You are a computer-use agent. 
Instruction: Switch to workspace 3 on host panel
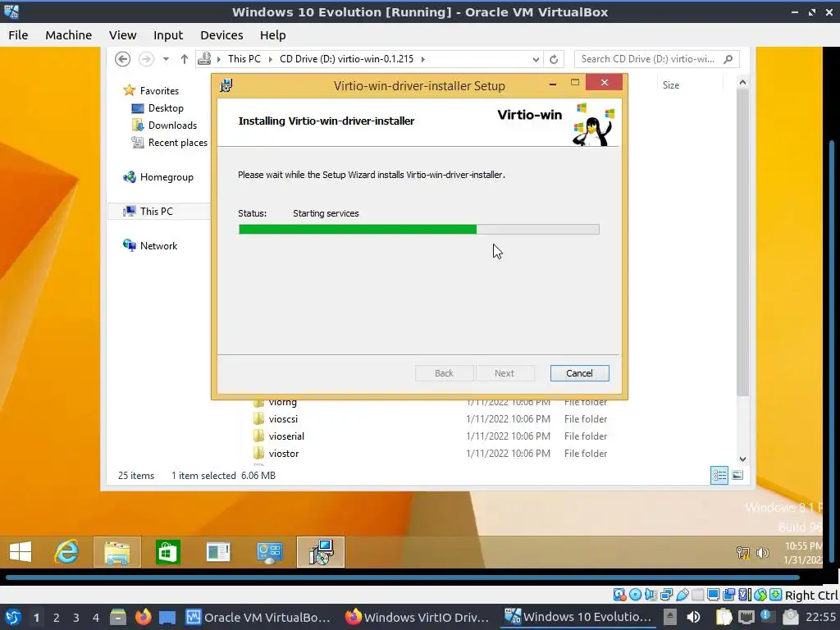(x=76, y=618)
